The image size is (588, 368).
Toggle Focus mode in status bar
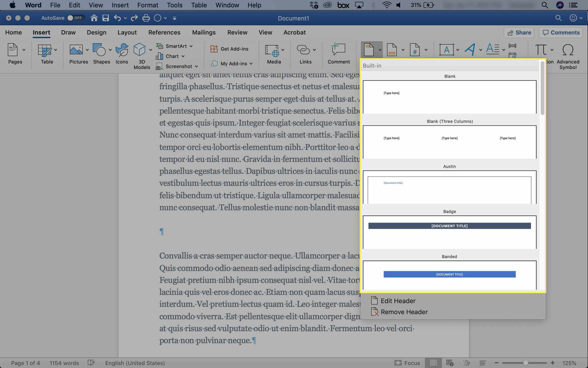click(x=406, y=362)
